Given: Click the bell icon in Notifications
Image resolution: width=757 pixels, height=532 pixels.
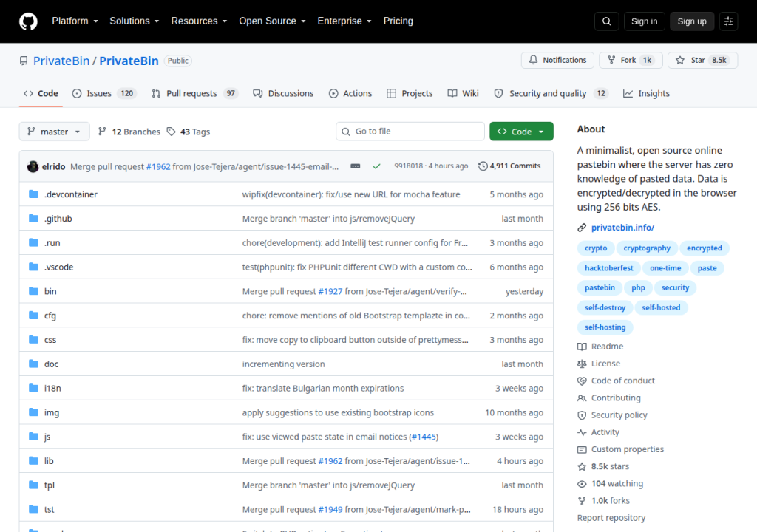Looking at the screenshot, I should 533,60.
